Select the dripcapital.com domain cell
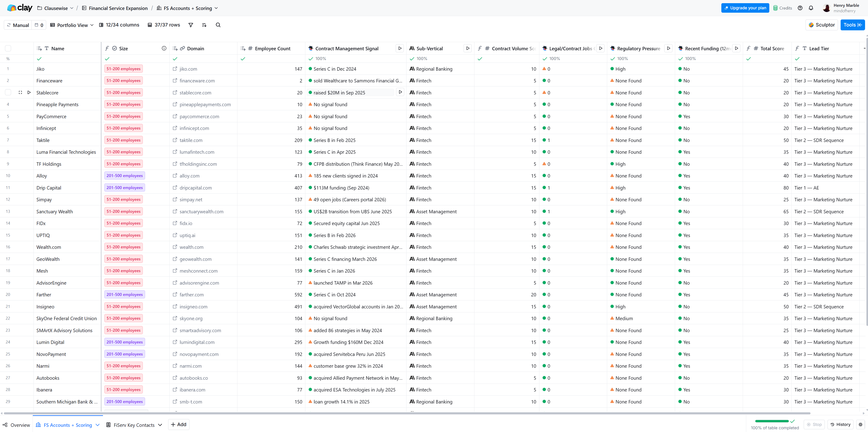This screenshot has height=432, width=868. pos(203,188)
